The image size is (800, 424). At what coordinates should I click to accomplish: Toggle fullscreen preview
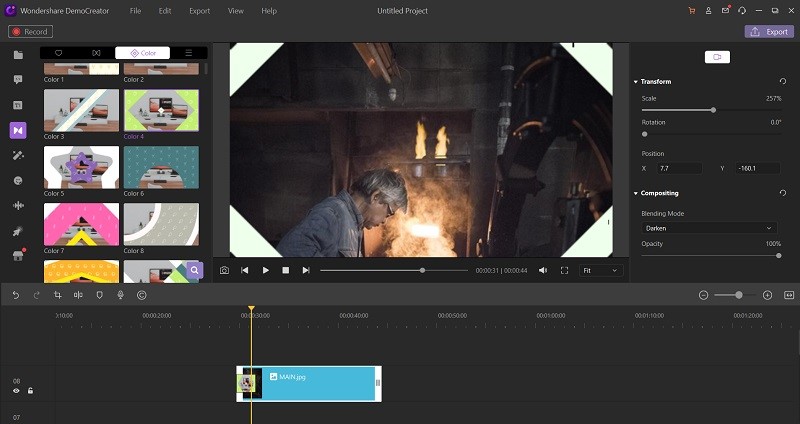(x=564, y=270)
